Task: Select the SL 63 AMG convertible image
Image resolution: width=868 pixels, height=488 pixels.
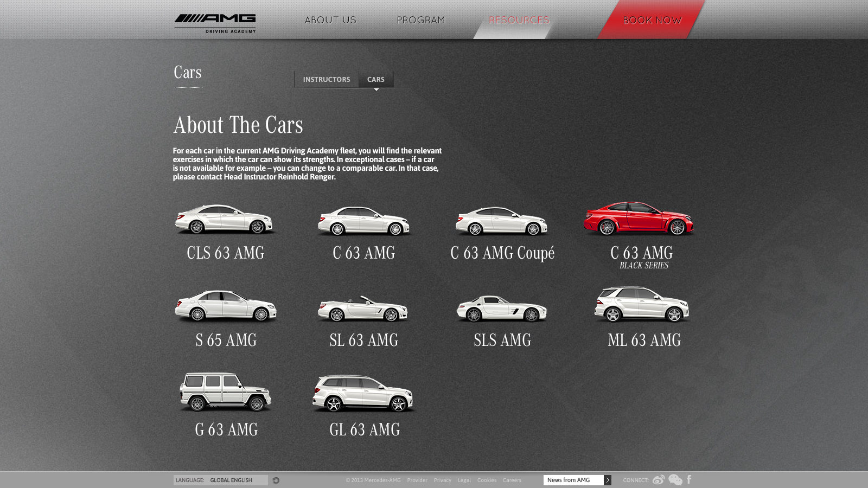Action: click(363, 308)
